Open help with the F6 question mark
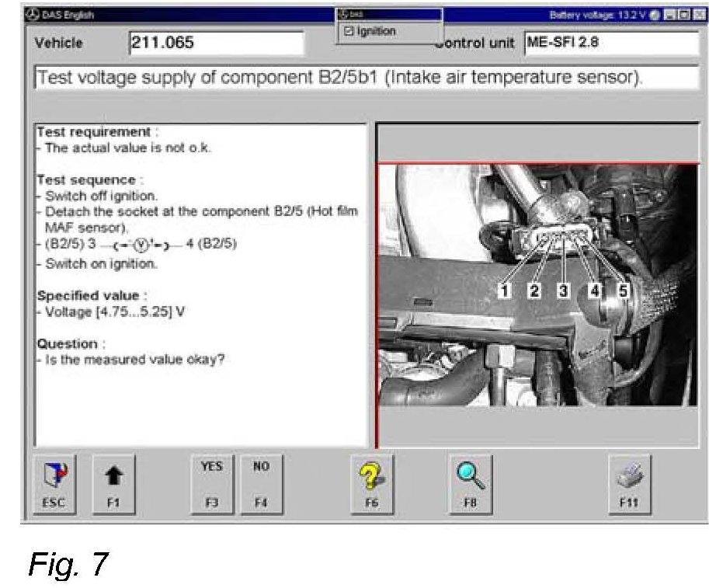The width and height of the screenshot is (709, 588). click(x=371, y=483)
